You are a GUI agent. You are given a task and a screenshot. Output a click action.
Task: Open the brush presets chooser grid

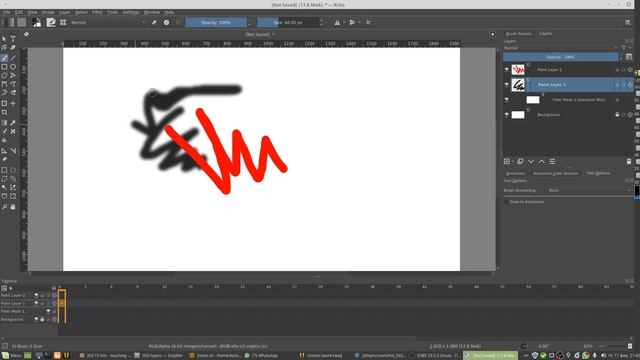63,22
